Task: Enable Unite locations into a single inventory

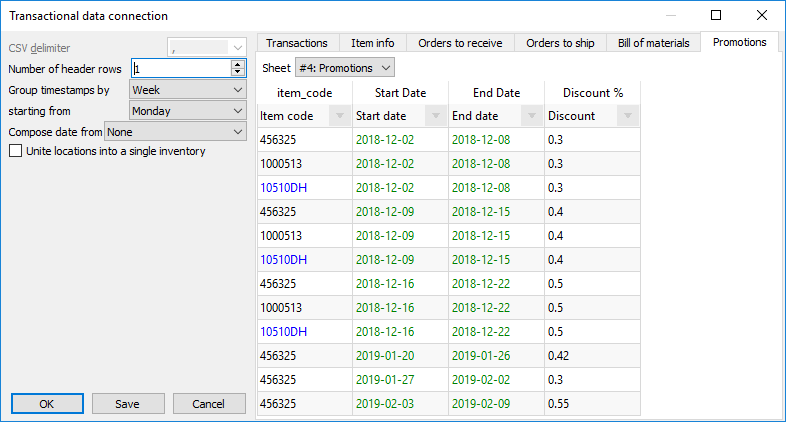Action: (15, 151)
